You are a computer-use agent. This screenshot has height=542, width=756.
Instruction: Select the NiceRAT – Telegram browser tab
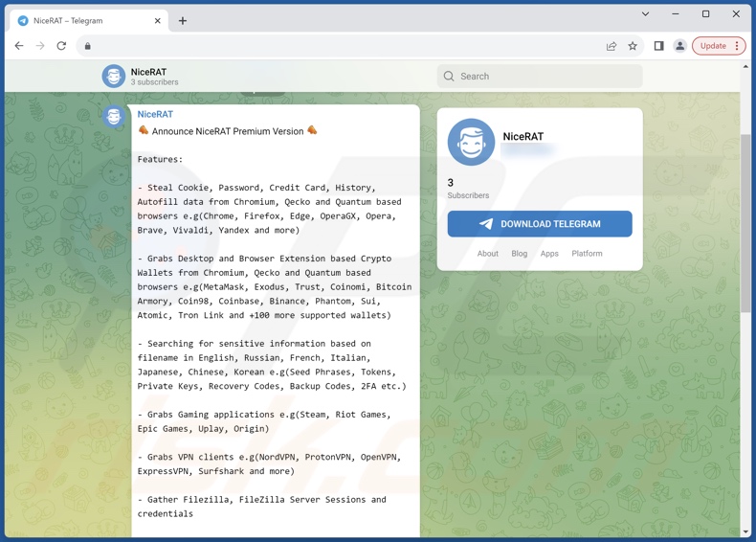click(89, 21)
